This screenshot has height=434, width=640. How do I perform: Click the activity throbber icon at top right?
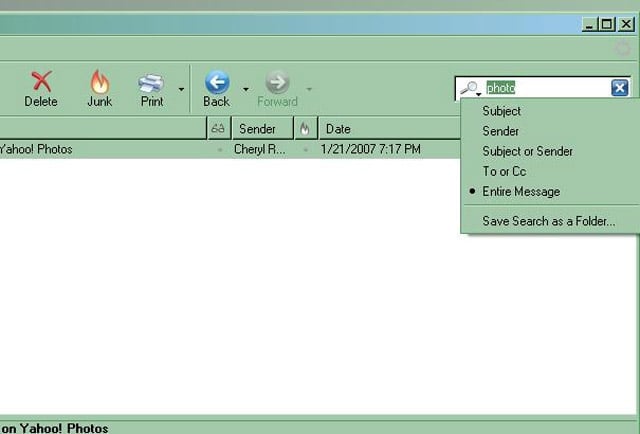pos(623,49)
